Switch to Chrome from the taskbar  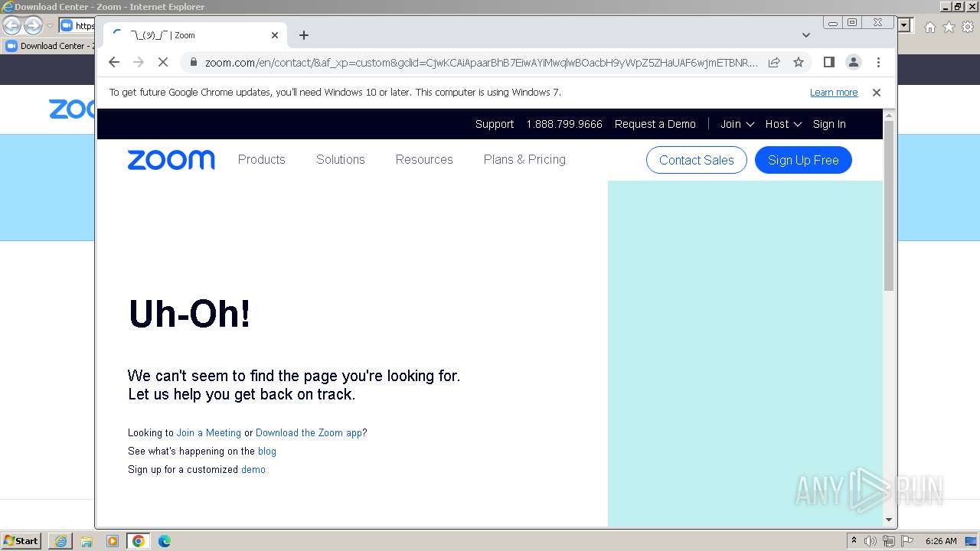click(139, 541)
